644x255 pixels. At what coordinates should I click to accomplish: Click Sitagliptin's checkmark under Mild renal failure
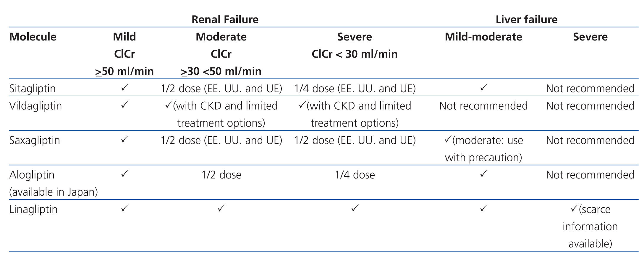[124, 88]
